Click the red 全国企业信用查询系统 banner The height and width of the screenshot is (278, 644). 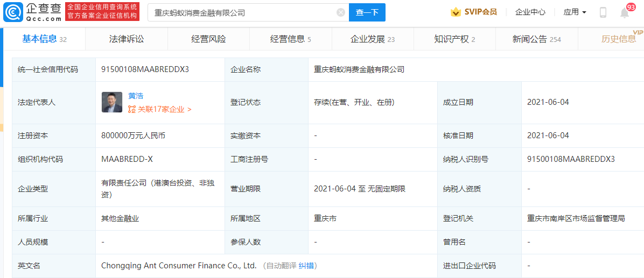102,11
